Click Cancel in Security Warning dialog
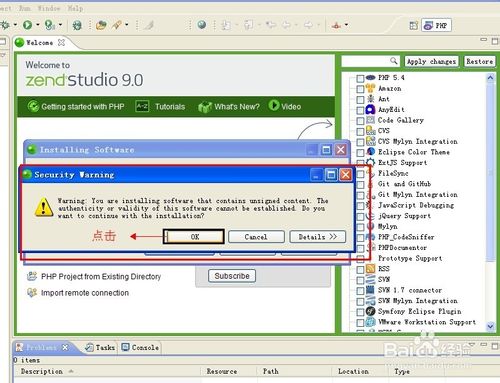This screenshot has width=500, height=383. click(x=256, y=237)
